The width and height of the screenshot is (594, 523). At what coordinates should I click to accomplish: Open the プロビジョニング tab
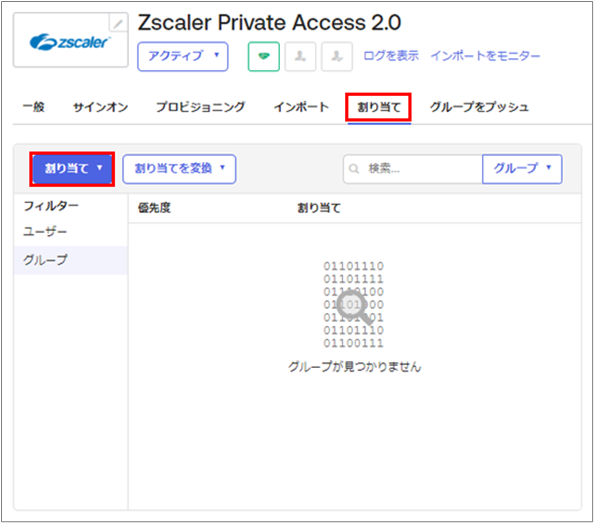tap(200, 107)
